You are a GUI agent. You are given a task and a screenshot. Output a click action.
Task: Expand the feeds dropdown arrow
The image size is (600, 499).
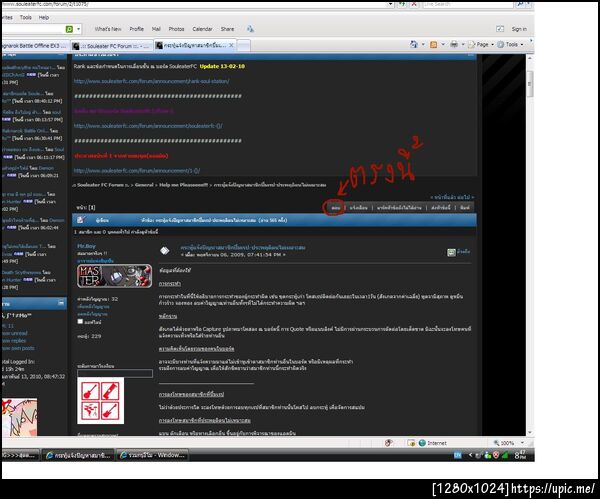point(443,44)
